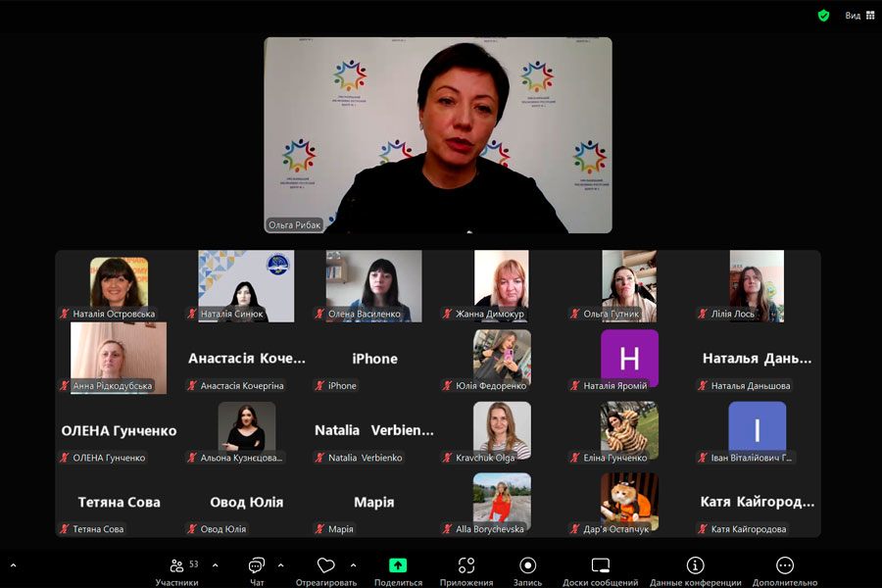Open the Чат chat panel
Viewport: 882px width, 588px height.
(257, 566)
